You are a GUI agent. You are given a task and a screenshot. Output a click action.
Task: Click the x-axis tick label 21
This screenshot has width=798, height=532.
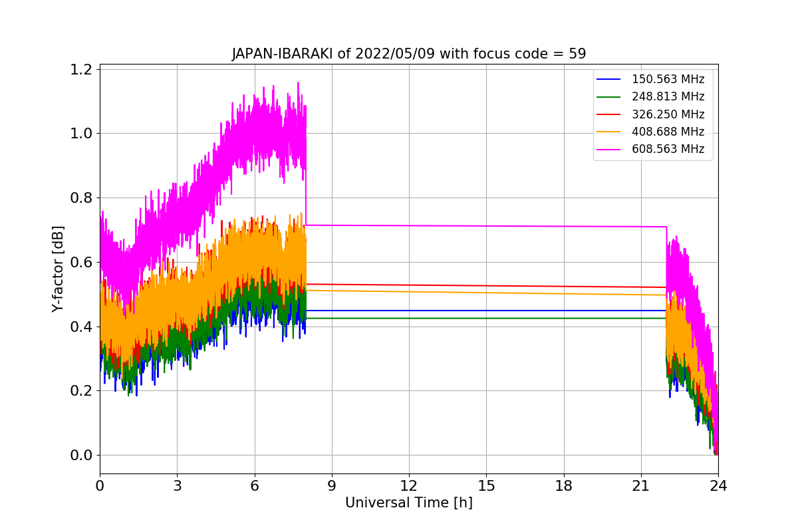click(641, 486)
